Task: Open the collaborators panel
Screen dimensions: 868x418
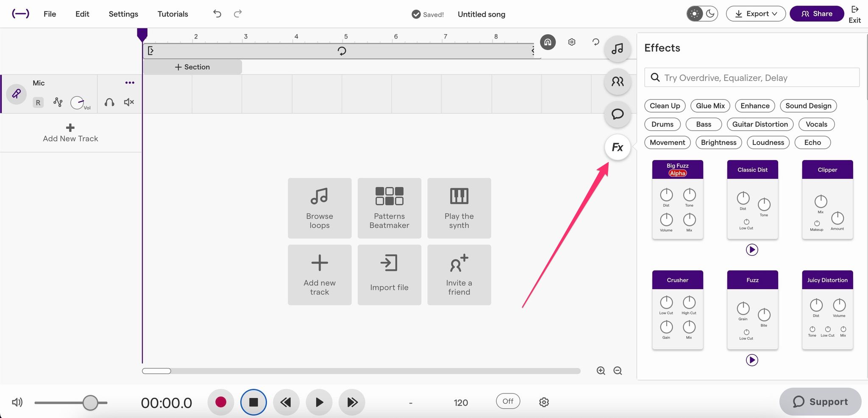Action: [617, 81]
